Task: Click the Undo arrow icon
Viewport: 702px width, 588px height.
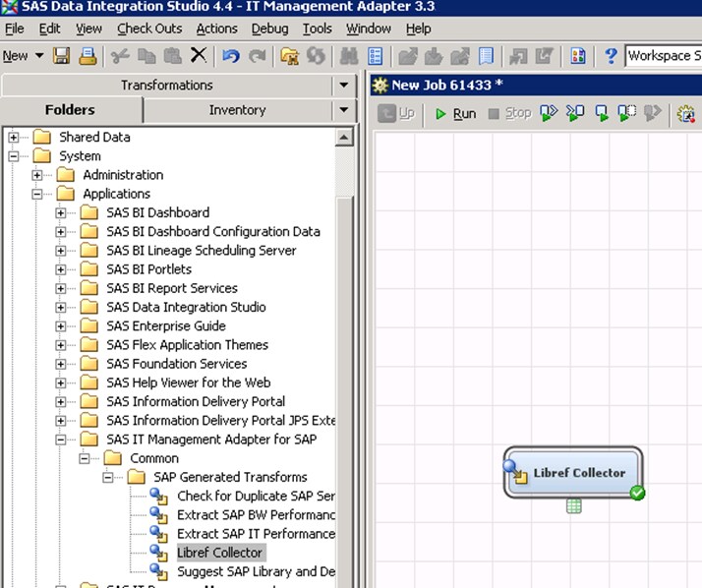Action: (230, 56)
